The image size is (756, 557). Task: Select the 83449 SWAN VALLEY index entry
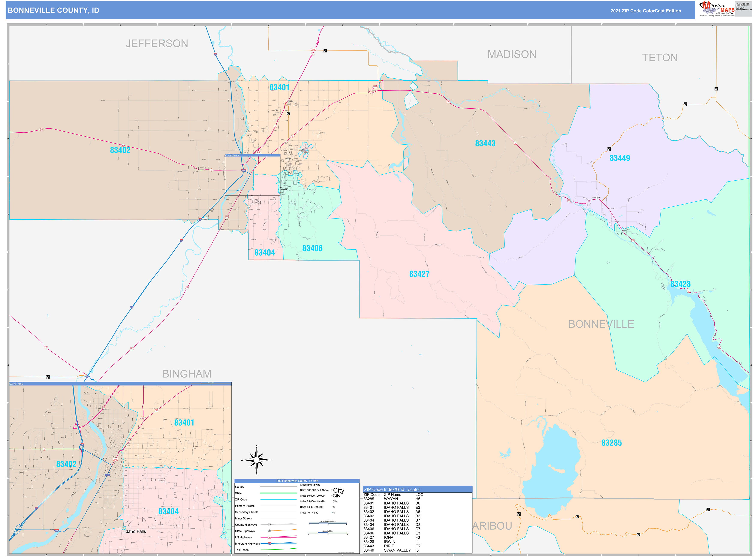(386, 550)
